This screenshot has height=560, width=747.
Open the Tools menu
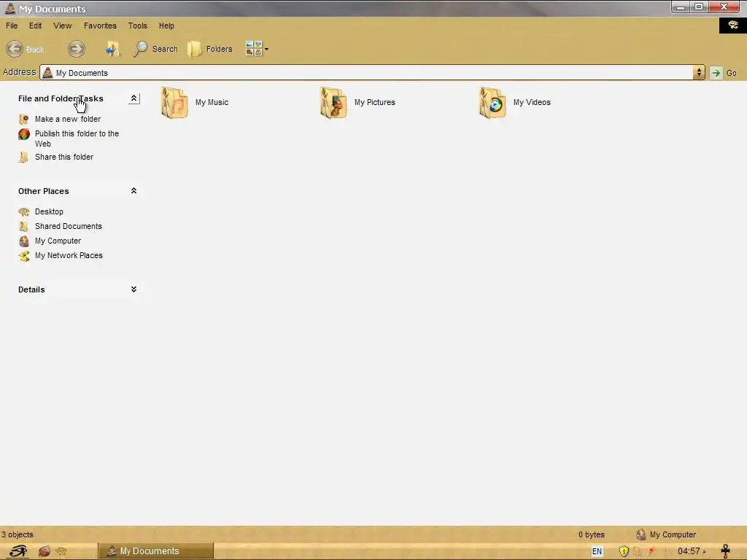[138, 26]
